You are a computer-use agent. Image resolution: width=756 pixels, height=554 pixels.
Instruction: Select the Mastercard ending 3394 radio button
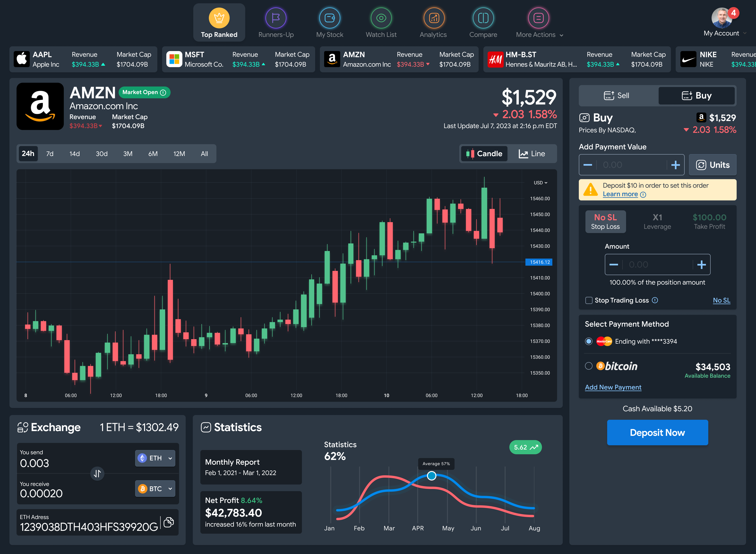tap(589, 341)
